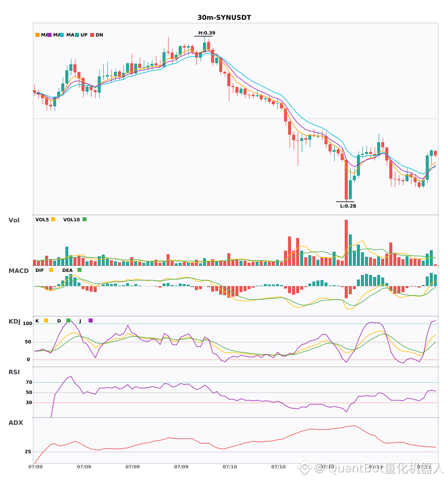Click the 30m-SYNUSDT chart title
The height and width of the screenshot is (481, 448).
click(x=224, y=18)
